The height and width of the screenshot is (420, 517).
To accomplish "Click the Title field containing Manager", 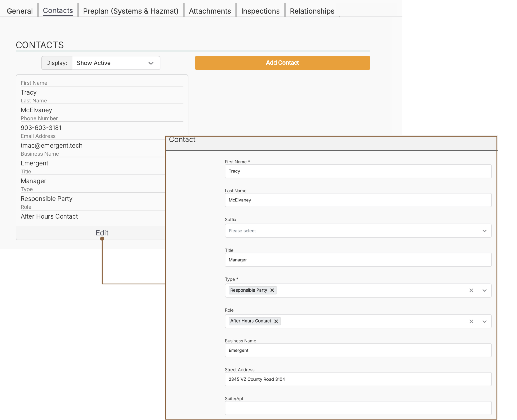I will click(x=358, y=260).
